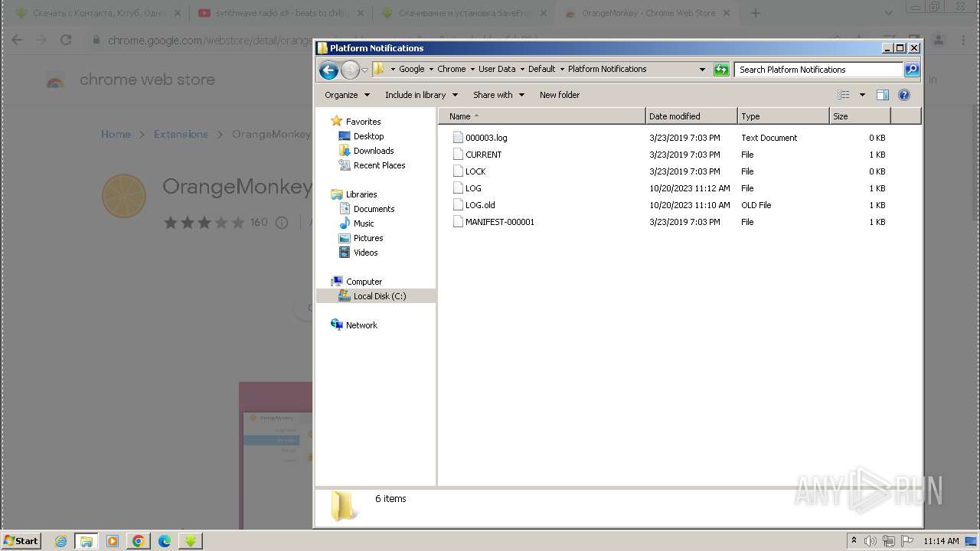This screenshot has width=980, height=551.
Task: Open Downloads in Favorites
Action: [374, 151]
